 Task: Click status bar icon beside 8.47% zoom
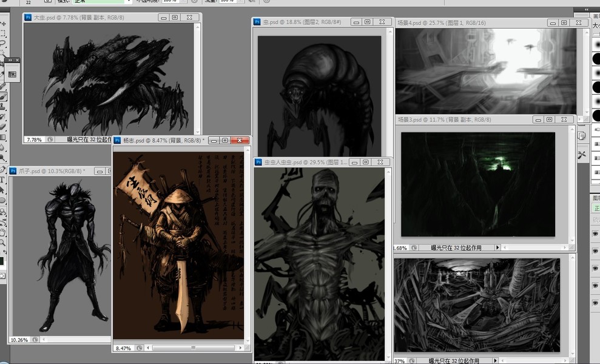140,348
